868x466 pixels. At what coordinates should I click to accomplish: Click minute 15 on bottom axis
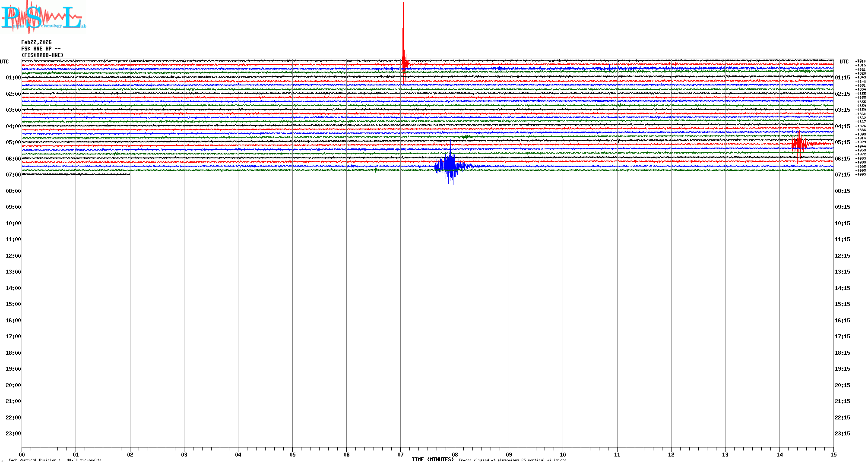click(833, 454)
